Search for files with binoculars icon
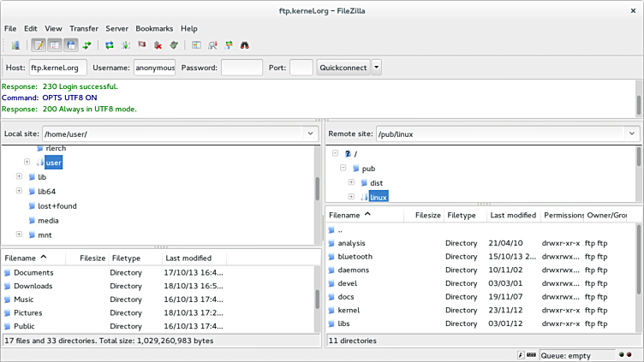Screen dimensions: 644x362 coord(244,45)
